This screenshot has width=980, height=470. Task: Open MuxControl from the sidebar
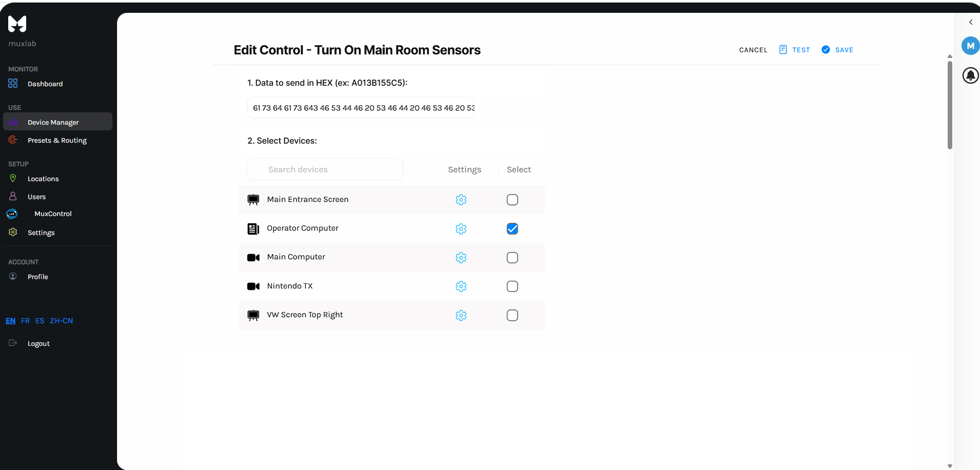(53, 213)
